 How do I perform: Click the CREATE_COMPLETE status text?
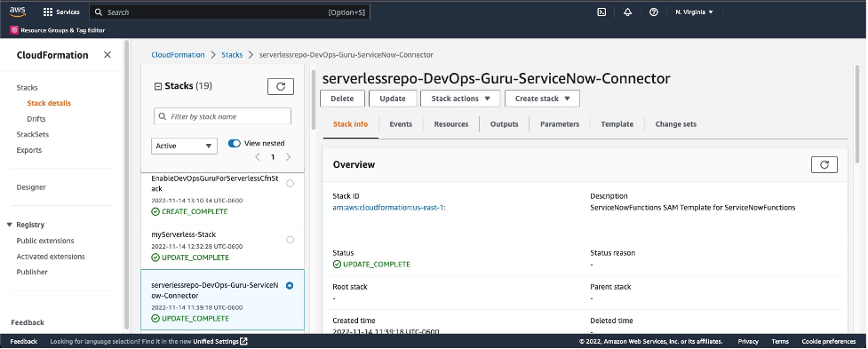click(x=195, y=212)
